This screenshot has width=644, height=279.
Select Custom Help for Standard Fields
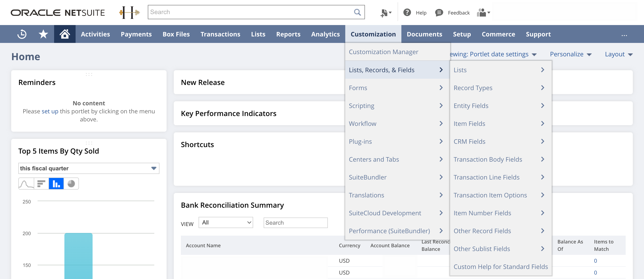tap(501, 267)
